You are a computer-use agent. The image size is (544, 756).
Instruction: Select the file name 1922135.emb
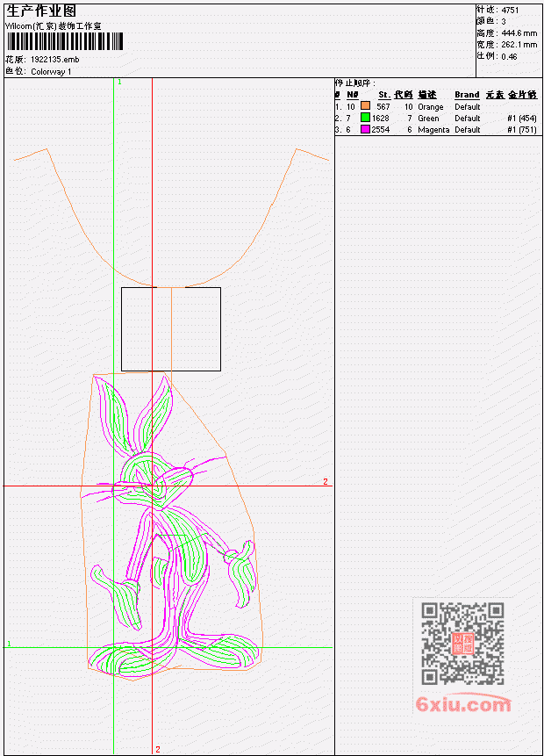coord(55,60)
